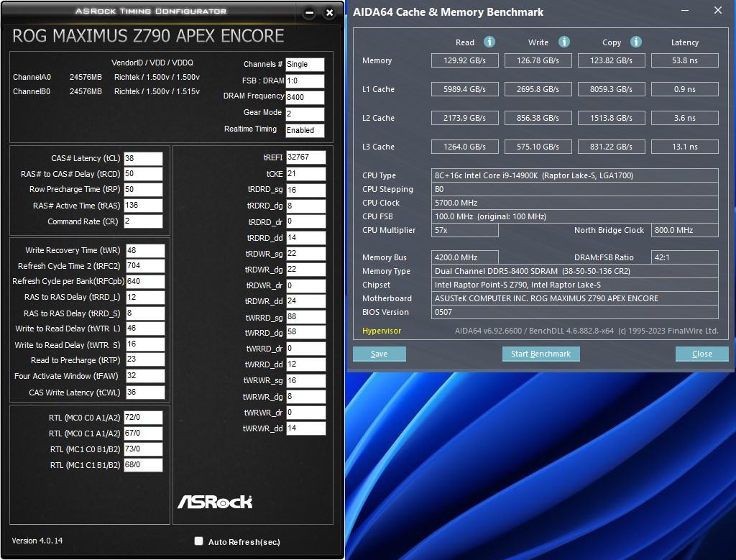Click the Memory Read value 129.92 GB/s
Image resolution: width=736 pixels, height=560 pixels.
tap(465, 60)
